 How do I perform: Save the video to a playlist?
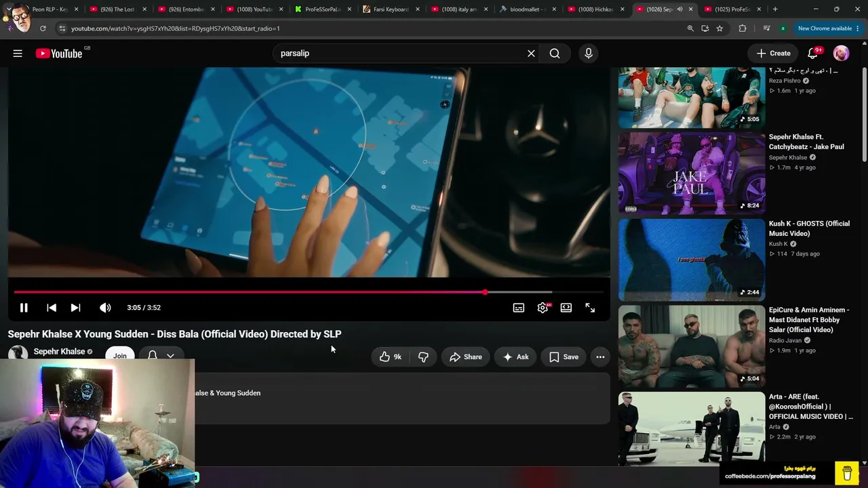(x=564, y=357)
